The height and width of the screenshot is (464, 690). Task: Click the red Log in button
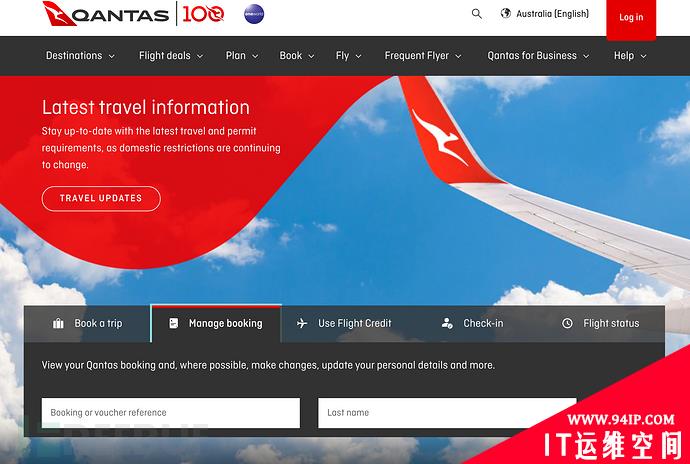[x=631, y=19]
